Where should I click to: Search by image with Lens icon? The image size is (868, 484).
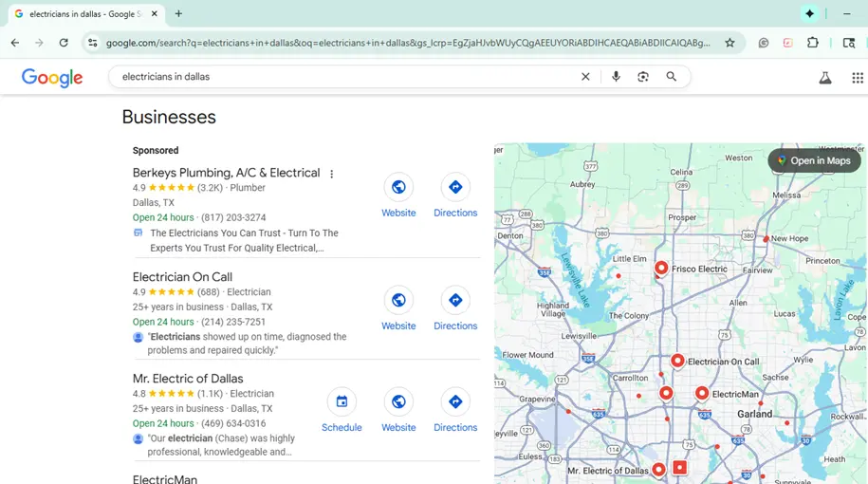[x=642, y=77]
